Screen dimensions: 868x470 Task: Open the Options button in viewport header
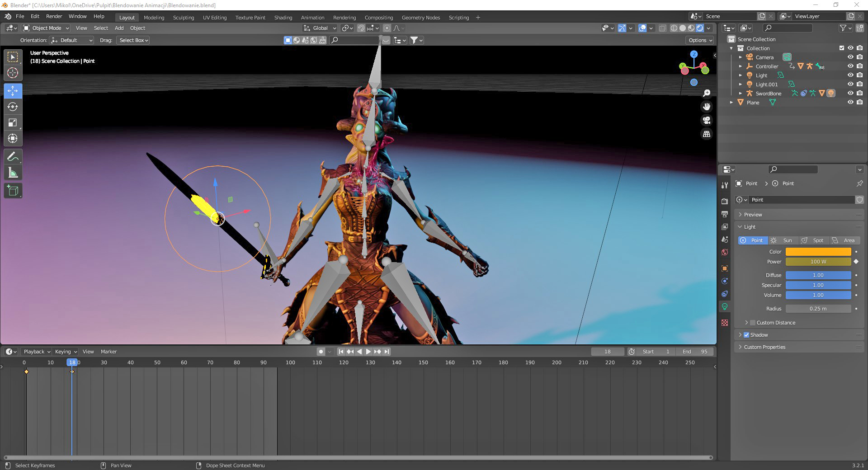(700, 40)
